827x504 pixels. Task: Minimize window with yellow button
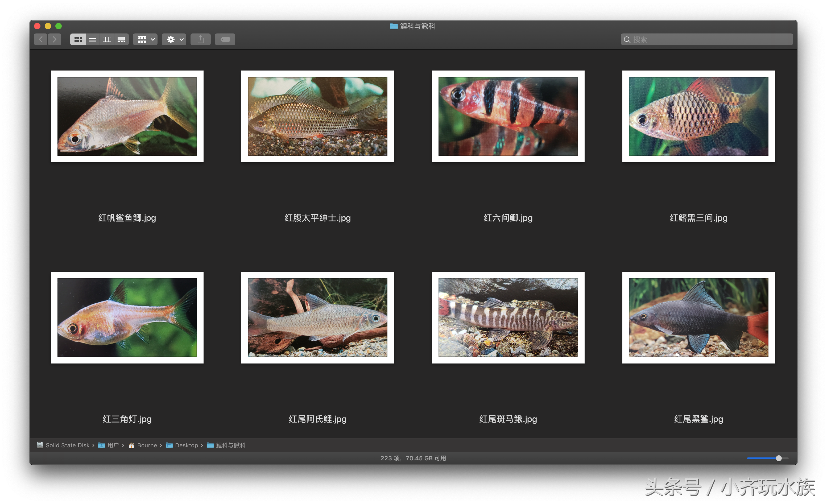(x=48, y=26)
